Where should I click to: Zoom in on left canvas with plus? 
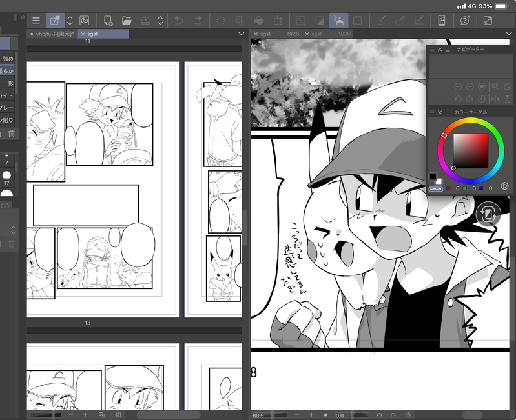[x=85, y=415]
